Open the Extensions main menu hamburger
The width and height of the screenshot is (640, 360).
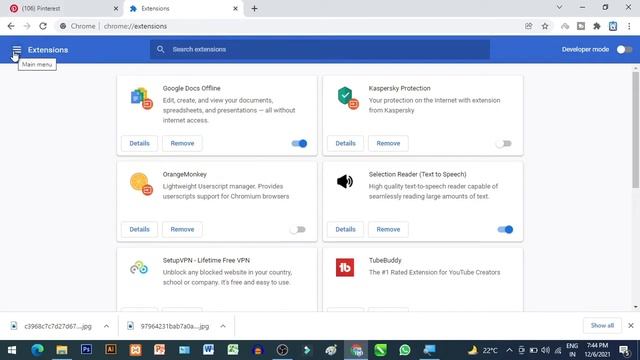pos(16,50)
